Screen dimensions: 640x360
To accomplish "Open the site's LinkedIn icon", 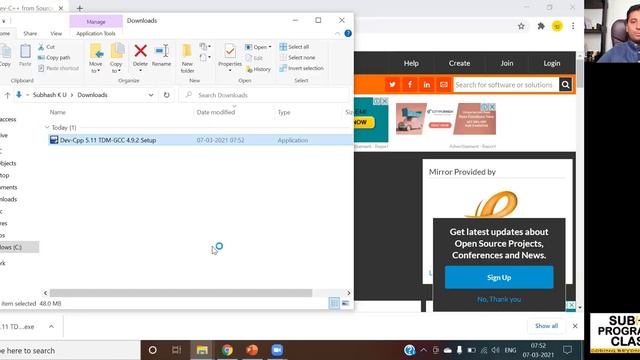I will [x=427, y=84].
